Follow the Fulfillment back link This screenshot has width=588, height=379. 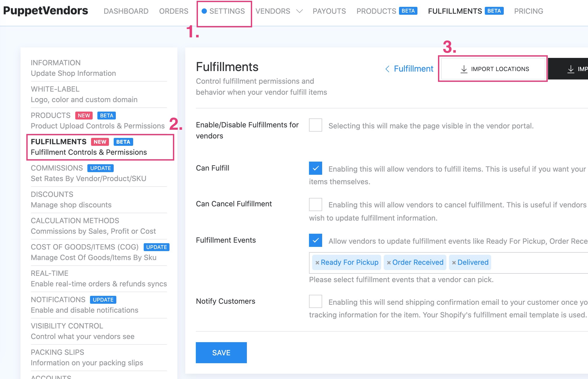click(413, 69)
